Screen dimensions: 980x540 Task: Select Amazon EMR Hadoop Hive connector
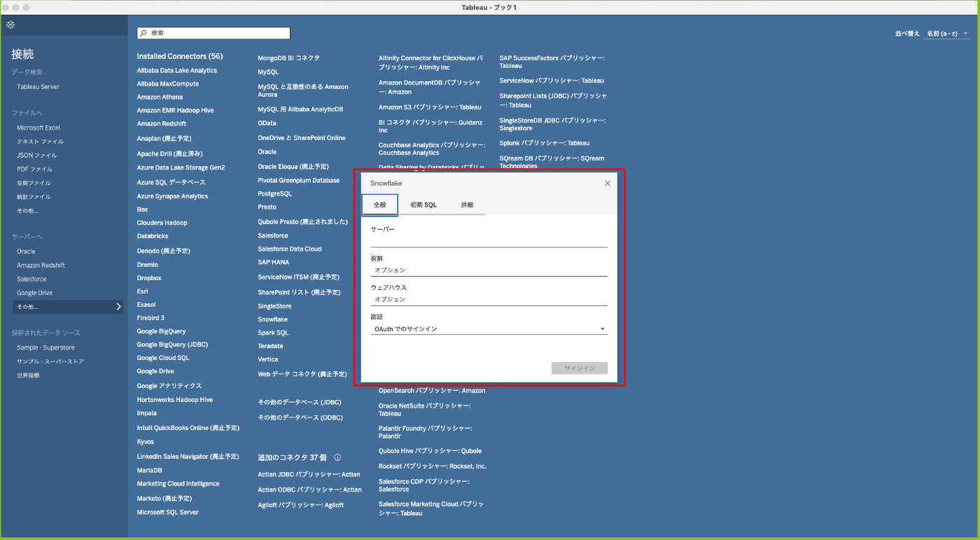pyautogui.click(x=176, y=111)
